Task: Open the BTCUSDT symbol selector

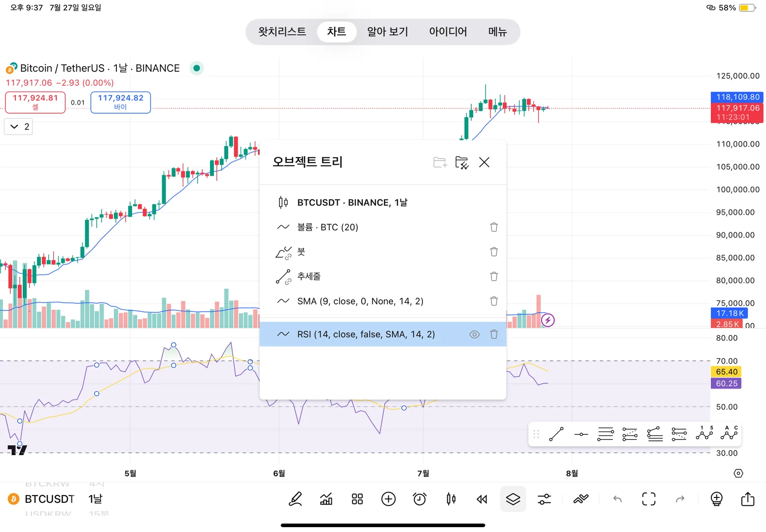Action: click(x=49, y=499)
